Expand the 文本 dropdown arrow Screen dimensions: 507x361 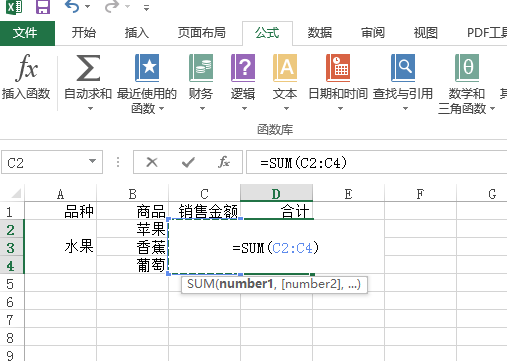pos(286,109)
